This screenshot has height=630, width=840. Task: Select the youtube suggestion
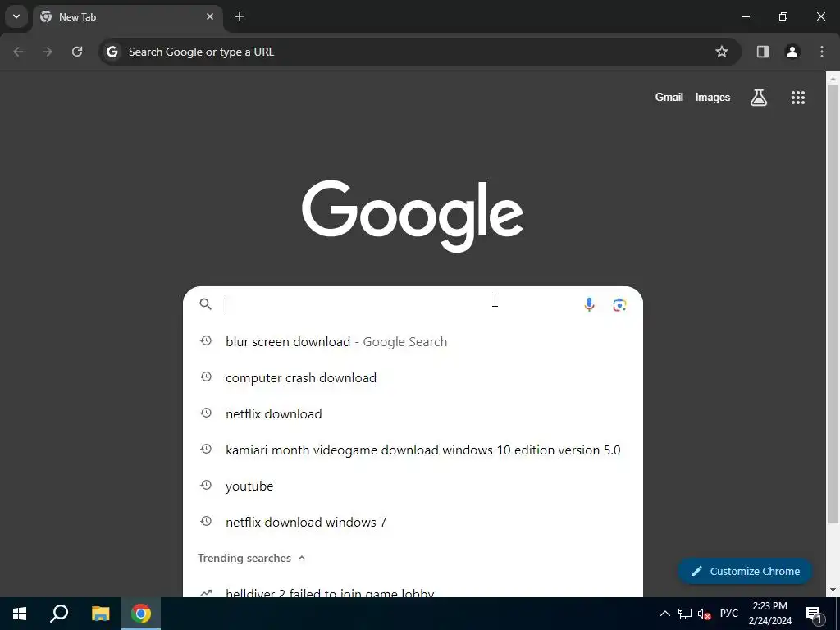pos(413,486)
